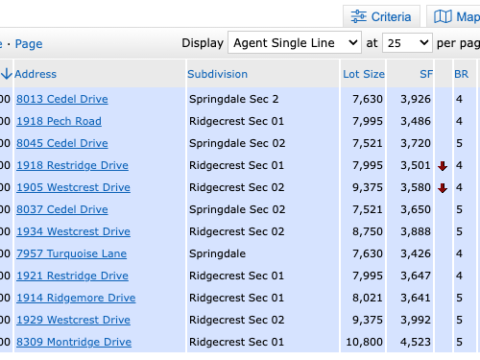Open listing 8013 Cedel Drive
Screen dimensions: 480x360
(62, 99)
